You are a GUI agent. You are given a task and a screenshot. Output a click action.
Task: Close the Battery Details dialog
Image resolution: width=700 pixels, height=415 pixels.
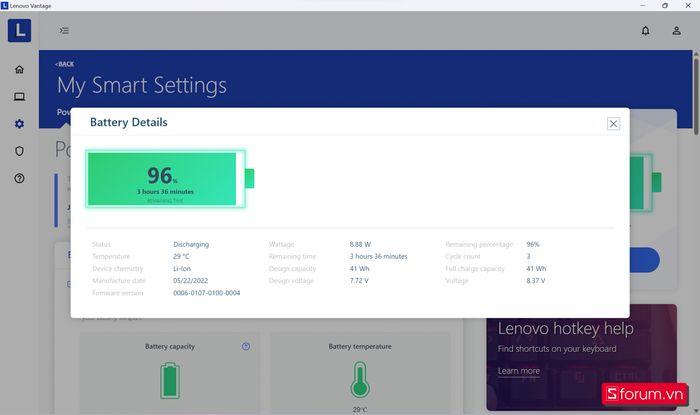[x=613, y=123]
